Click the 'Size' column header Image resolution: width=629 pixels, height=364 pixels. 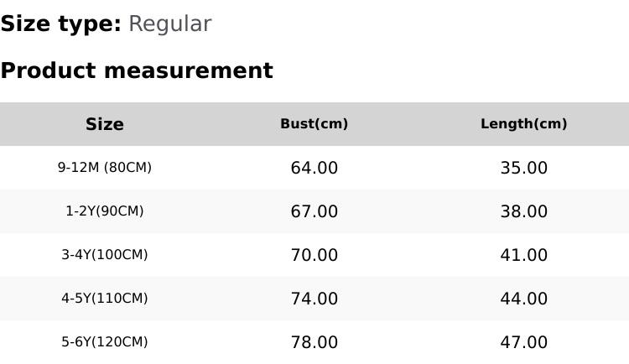(105, 124)
